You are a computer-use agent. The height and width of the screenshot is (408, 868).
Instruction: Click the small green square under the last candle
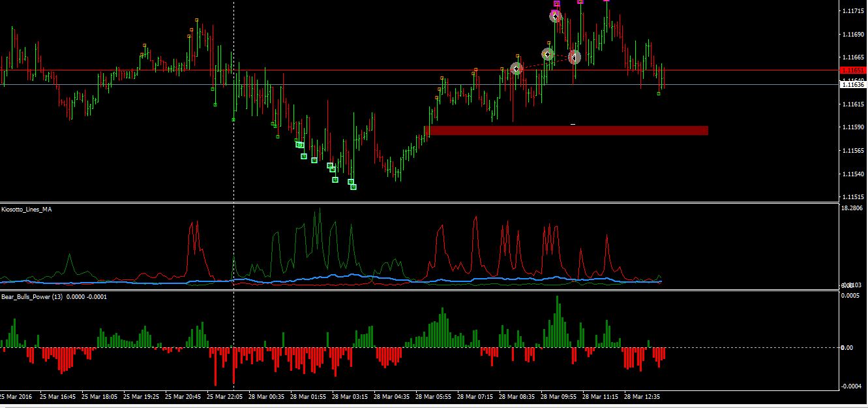(x=659, y=93)
